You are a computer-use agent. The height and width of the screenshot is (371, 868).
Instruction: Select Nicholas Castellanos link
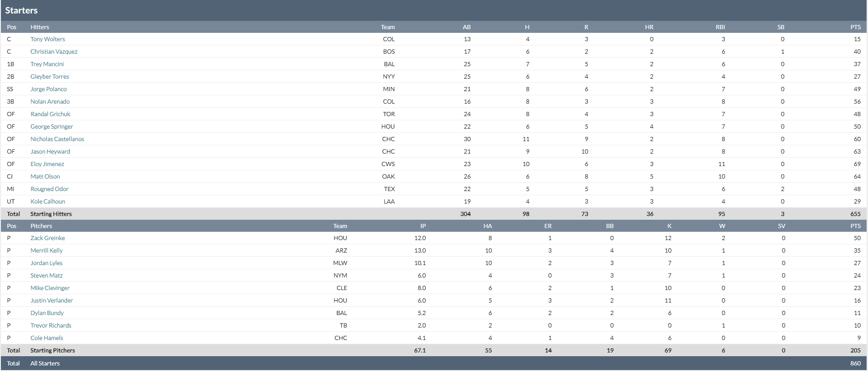pyautogui.click(x=57, y=139)
